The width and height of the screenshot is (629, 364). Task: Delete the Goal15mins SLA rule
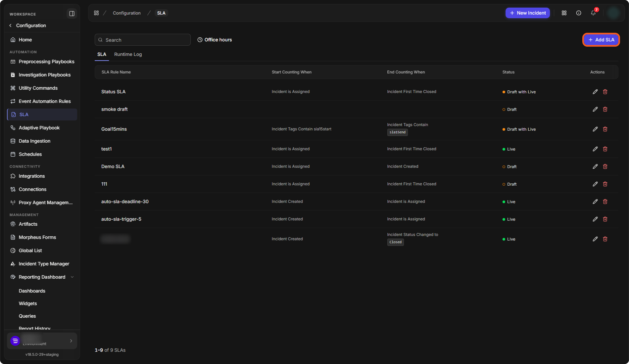point(605,129)
